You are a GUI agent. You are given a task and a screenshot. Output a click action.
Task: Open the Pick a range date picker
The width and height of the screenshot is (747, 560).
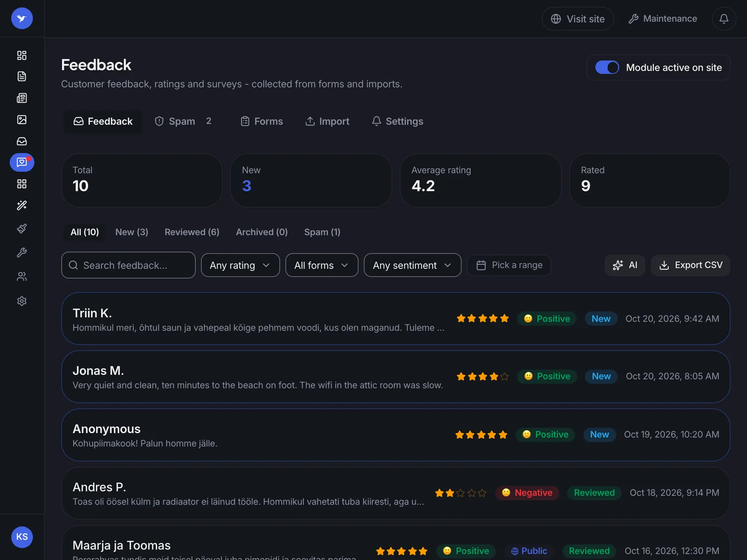point(509,265)
